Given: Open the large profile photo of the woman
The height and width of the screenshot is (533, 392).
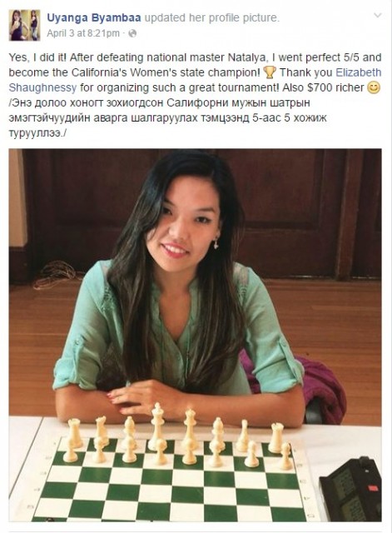Looking at the screenshot, I should click(195, 335).
